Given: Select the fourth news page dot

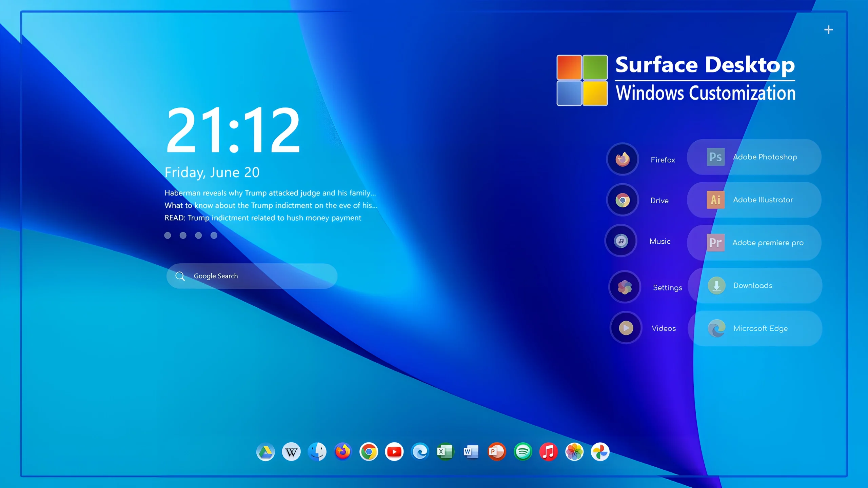Looking at the screenshot, I should pyautogui.click(x=214, y=235).
